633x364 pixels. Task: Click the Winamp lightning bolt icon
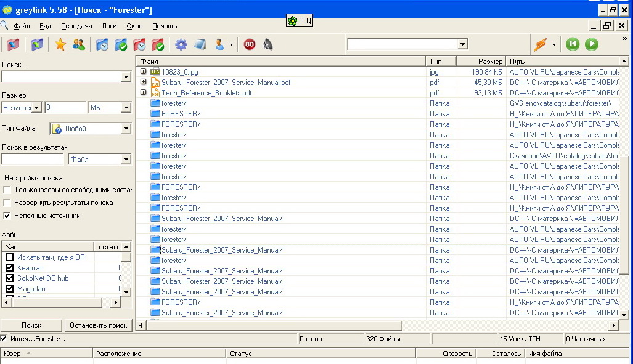click(x=540, y=44)
